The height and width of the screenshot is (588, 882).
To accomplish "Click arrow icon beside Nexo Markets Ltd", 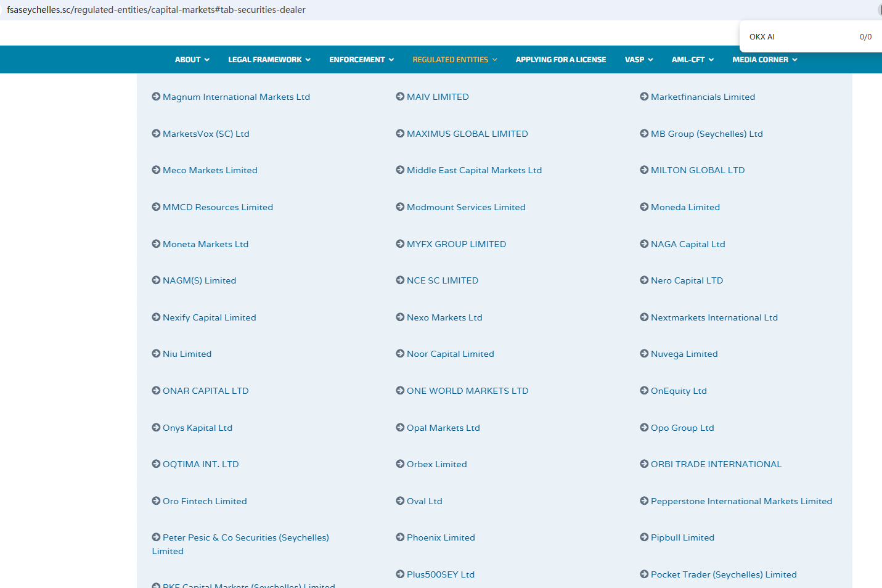I will (400, 317).
